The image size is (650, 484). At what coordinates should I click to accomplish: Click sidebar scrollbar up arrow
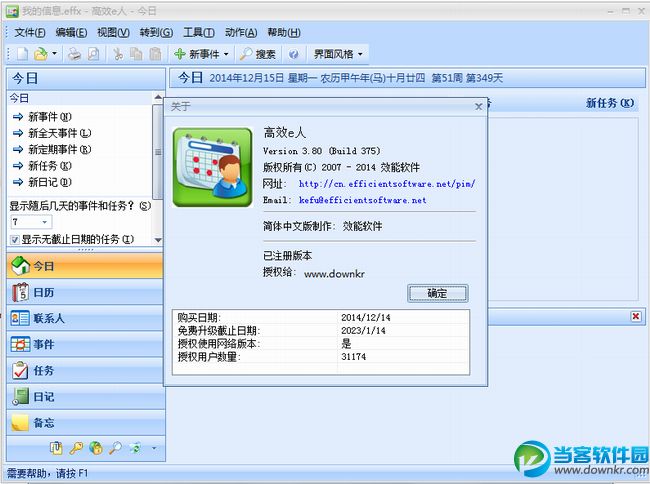pyautogui.click(x=158, y=97)
